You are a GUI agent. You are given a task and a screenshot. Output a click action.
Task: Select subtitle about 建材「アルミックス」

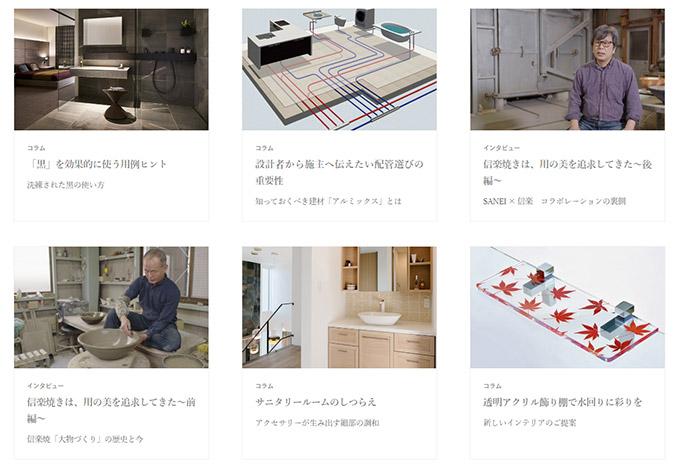pyautogui.click(x=328, y=201)
